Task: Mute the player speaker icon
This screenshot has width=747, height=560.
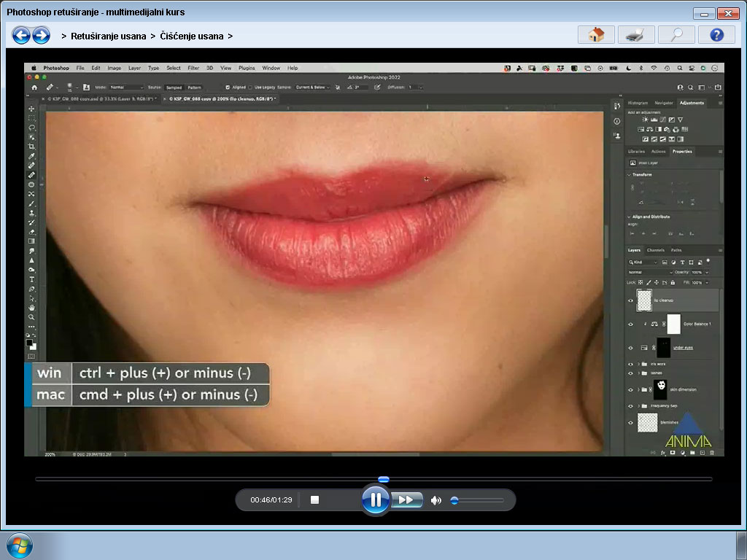Action: [x=436, y=500]
